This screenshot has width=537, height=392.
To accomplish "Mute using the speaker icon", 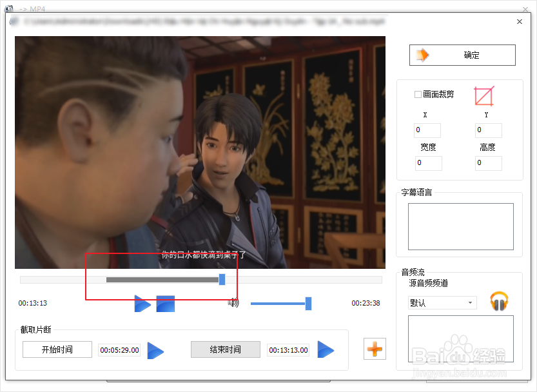I will tap(233, 303).
